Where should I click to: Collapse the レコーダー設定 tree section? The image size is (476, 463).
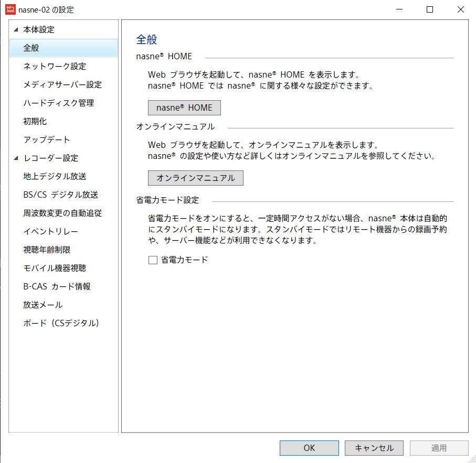click(x=16, y=158)
